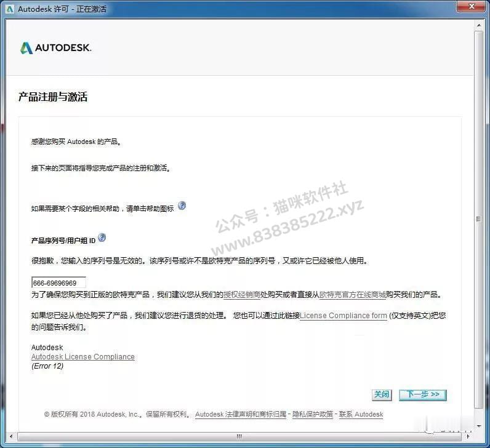This screenshot has width=490, height=448.
Task: Click the serial number input field
Action: coord(58,282)
